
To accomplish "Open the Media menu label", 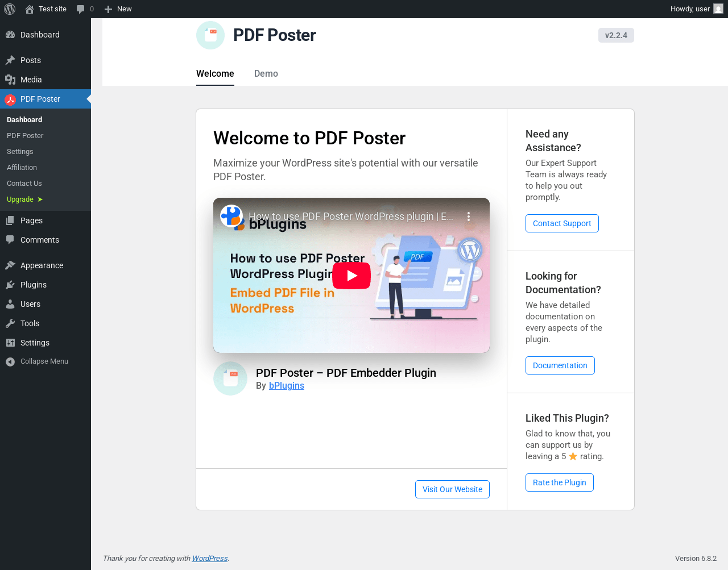I will click(x=31, y=80).
